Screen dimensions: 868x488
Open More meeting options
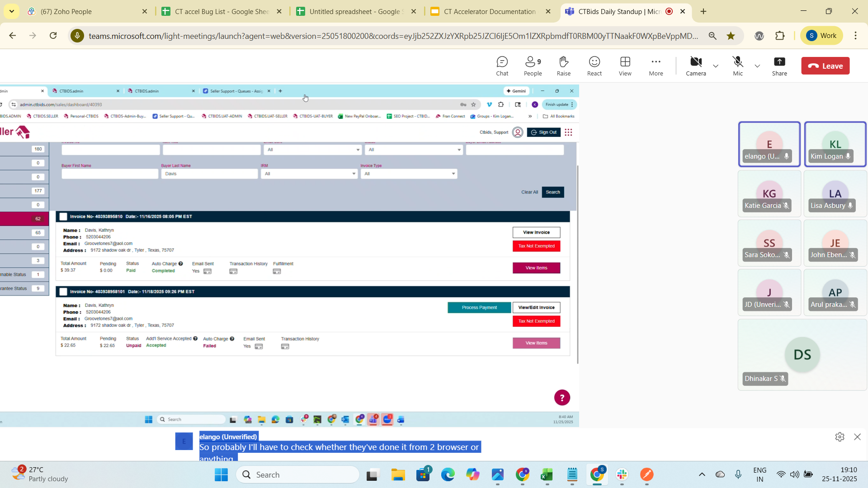pyautogui.click(x=656, y=66)
